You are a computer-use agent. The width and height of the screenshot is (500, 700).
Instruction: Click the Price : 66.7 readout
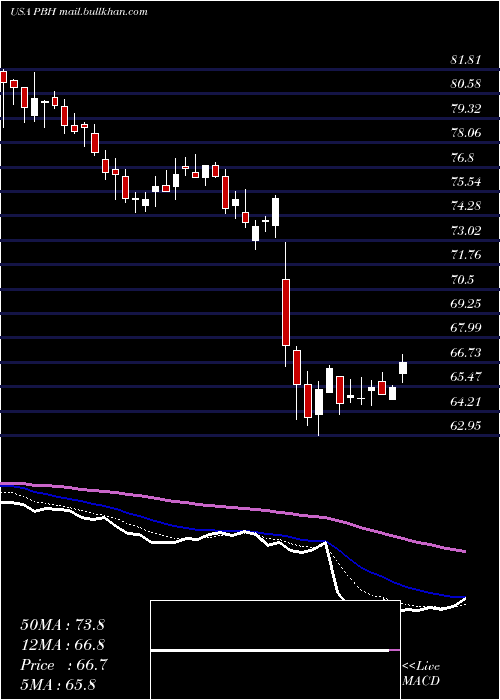point(63,665)
